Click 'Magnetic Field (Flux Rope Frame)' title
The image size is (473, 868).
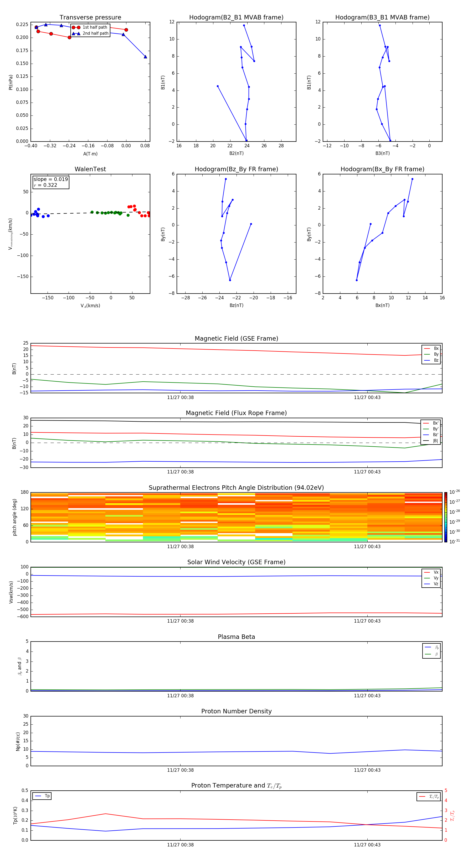pyautogui.click(x=236, y=413)
